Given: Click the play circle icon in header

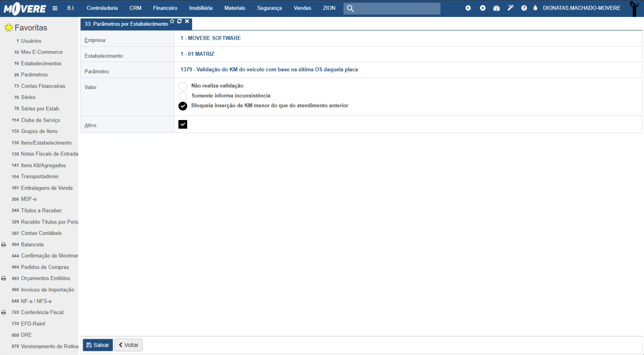Looking at the screenshot, I should point(483,8).
